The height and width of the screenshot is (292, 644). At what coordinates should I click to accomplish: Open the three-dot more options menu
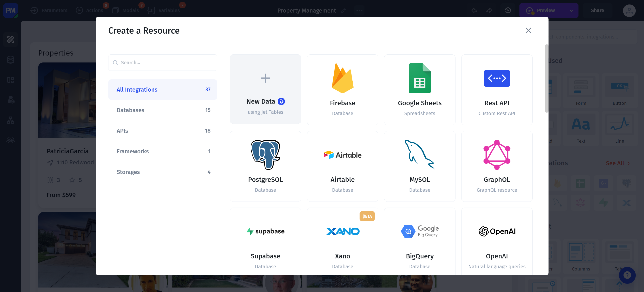coord(359,11)
